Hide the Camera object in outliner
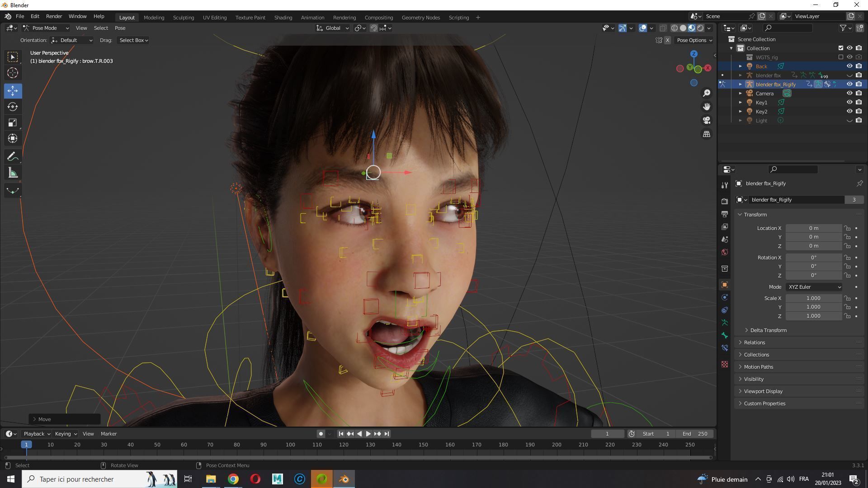Screen dimensions: 868x488 (x=849, y=94)
